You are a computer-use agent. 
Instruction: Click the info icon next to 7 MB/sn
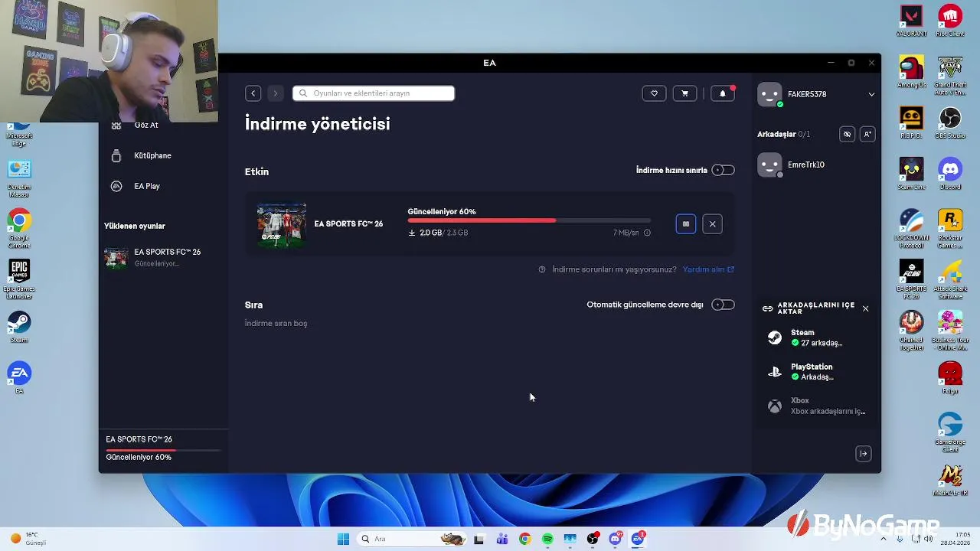(647, 233)
